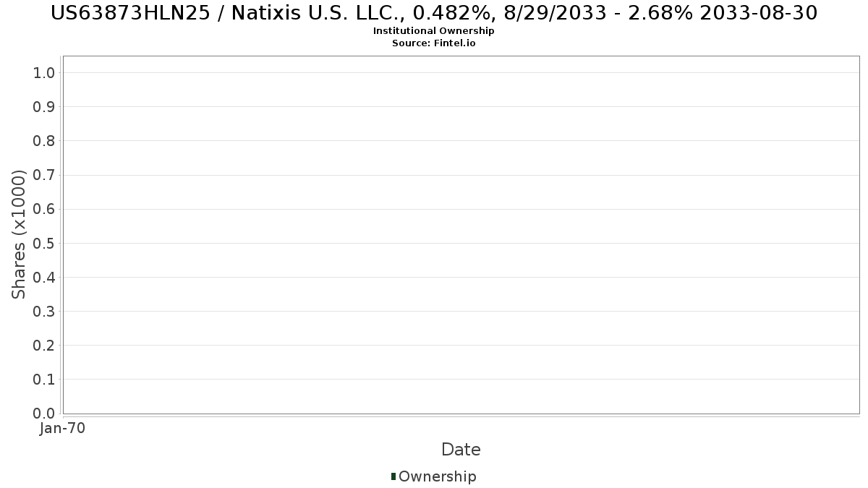Select the Institutional Ownership subtitle
The width and height of the screenshot is (868, 488).
point(434,31)
